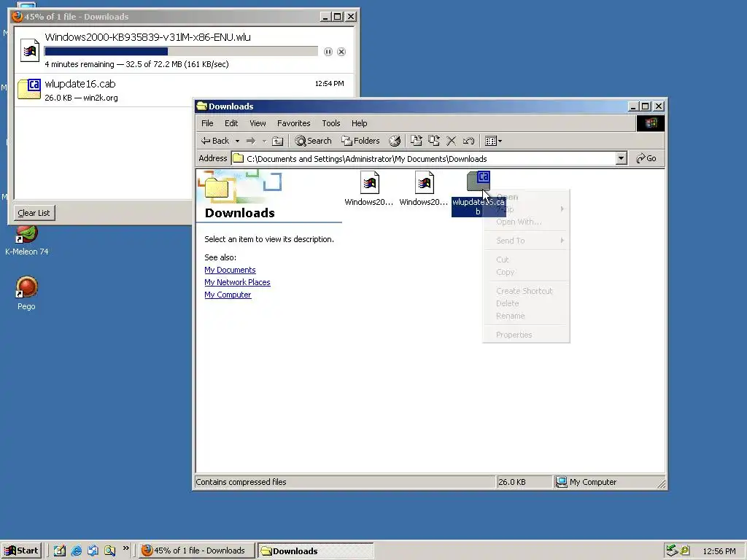Launch Outlook Express from quick launch

coord(93,551)
